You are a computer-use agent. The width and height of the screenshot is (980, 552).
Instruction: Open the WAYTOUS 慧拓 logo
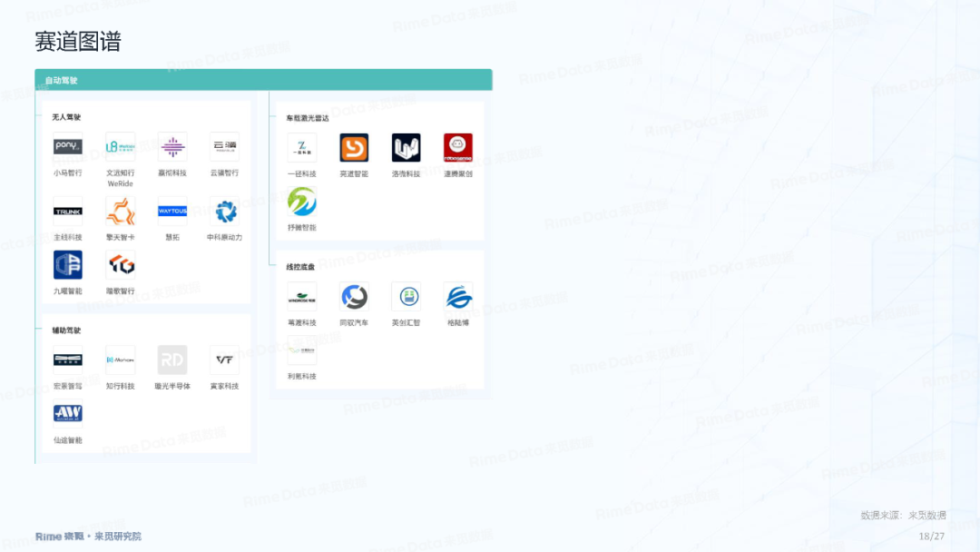(x=172, y=211)
